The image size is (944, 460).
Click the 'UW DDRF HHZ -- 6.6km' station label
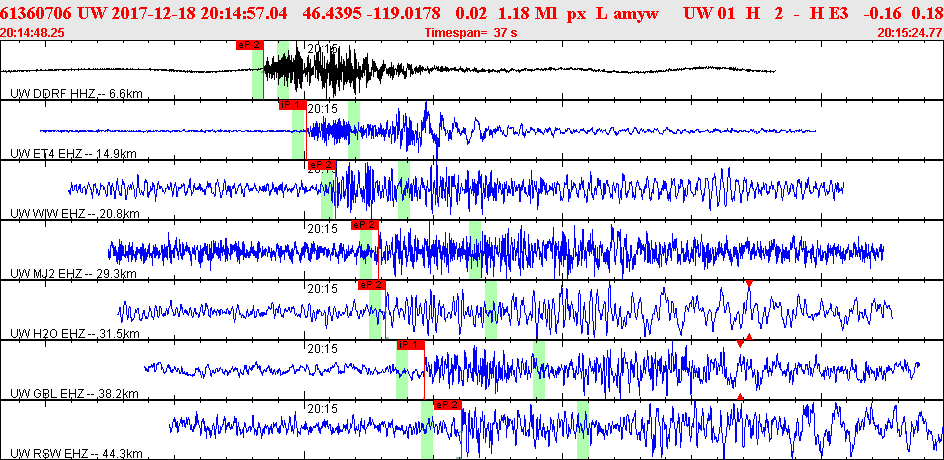(76, 93)
